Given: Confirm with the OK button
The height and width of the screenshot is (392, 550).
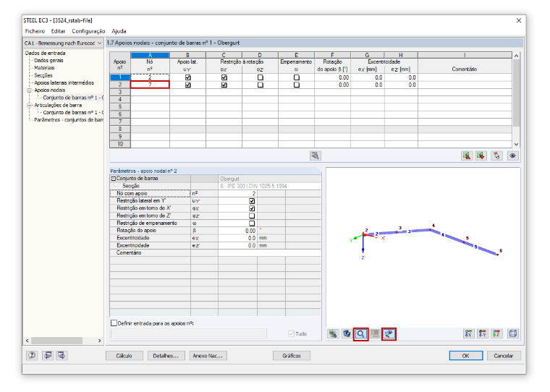Looking at the screenshot, I should pyautogui.click(x=466, y=356).
